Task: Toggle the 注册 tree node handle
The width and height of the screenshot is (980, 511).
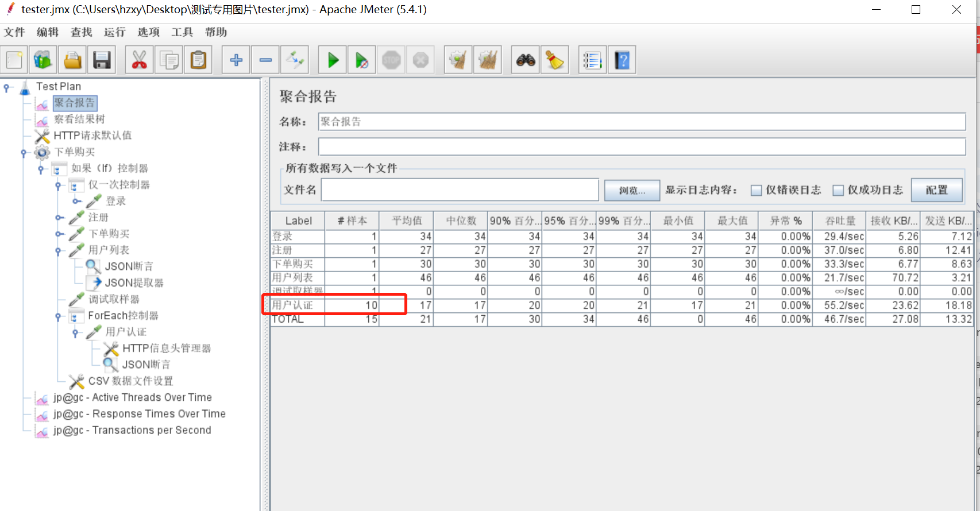Action: (x=59, y=218)
